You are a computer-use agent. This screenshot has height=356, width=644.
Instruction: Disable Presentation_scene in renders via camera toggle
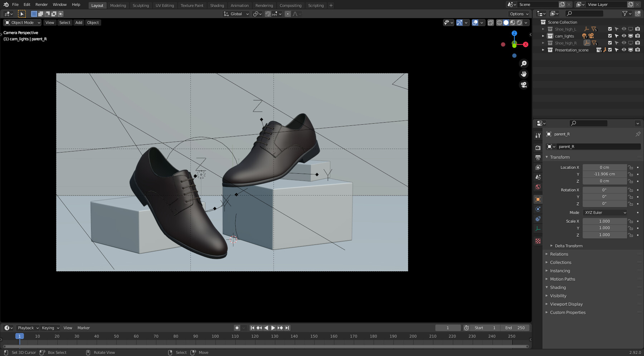pos(637,50)
